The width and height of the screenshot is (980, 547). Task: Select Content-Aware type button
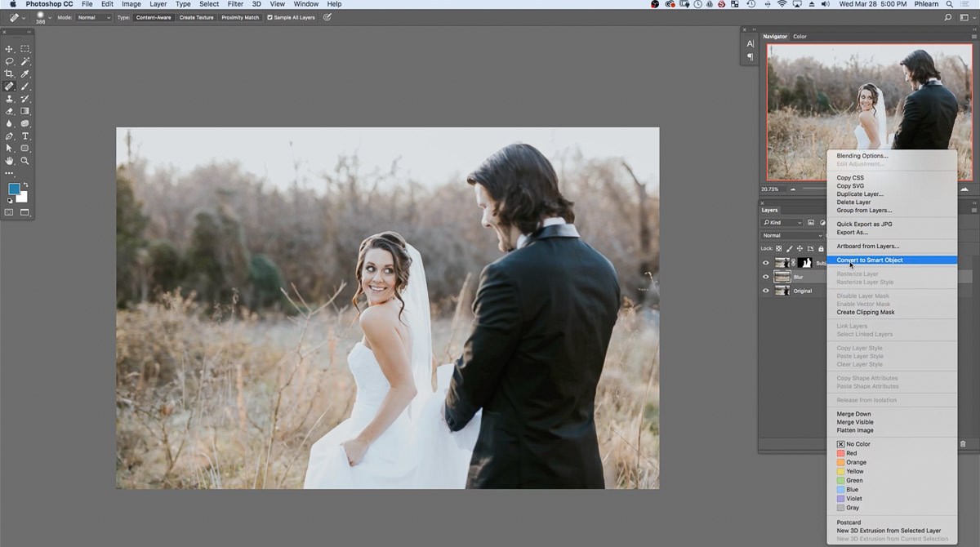[x=154, y=17]
